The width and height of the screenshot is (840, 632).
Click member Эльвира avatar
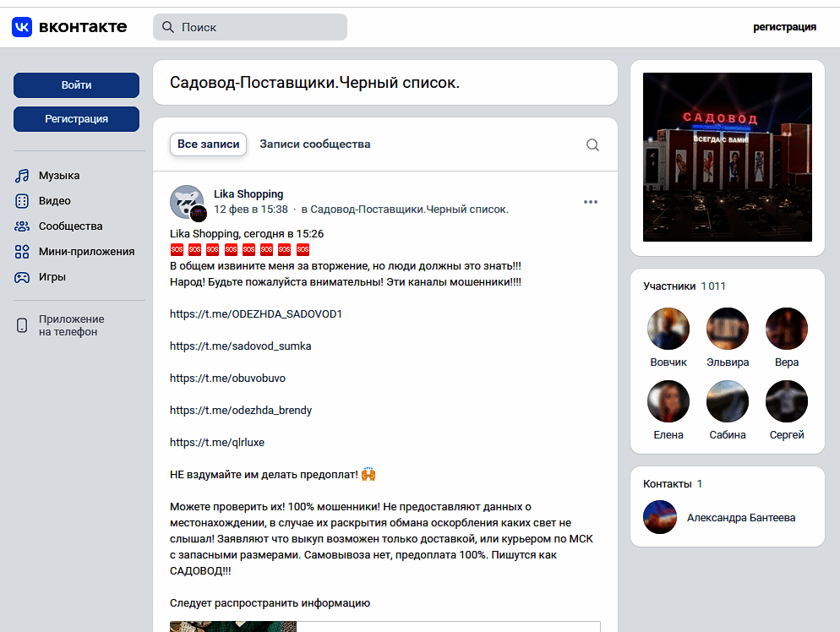pyautogui.click(x=728, y=329)
